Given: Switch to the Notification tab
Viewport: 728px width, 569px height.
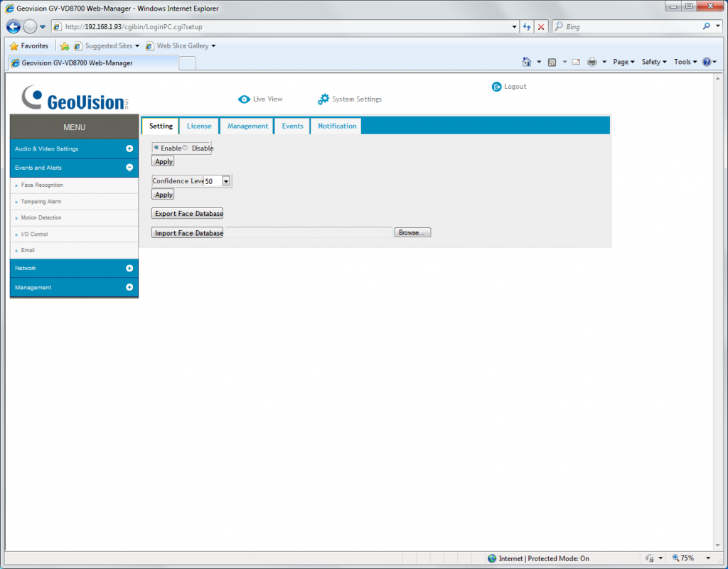Looking at the screenshot, I should [337, 126].
